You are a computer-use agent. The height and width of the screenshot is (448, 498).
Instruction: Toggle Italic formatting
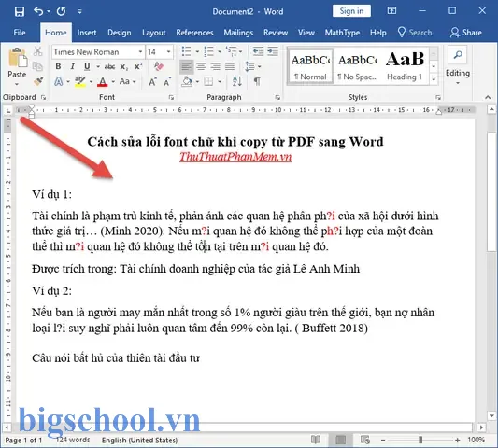click(x=73, y=66)
